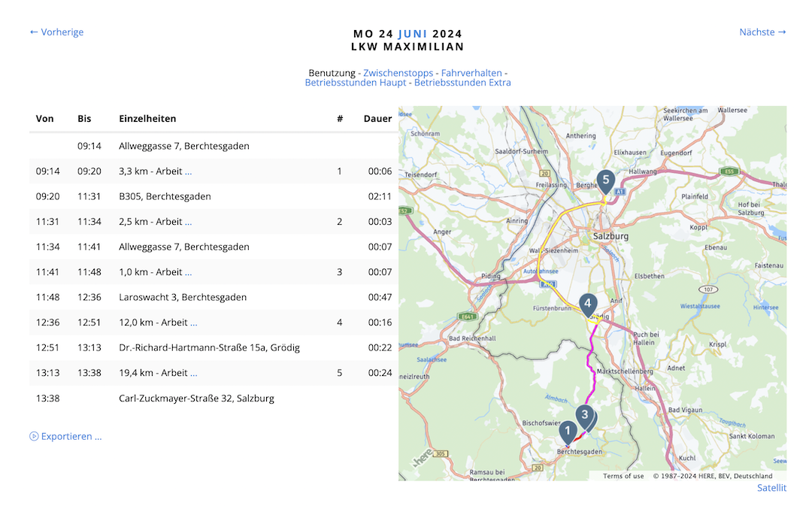This screenshot has width=812, height=509.
Task: Click map marker number 4
Action: [x=588, y=303]
